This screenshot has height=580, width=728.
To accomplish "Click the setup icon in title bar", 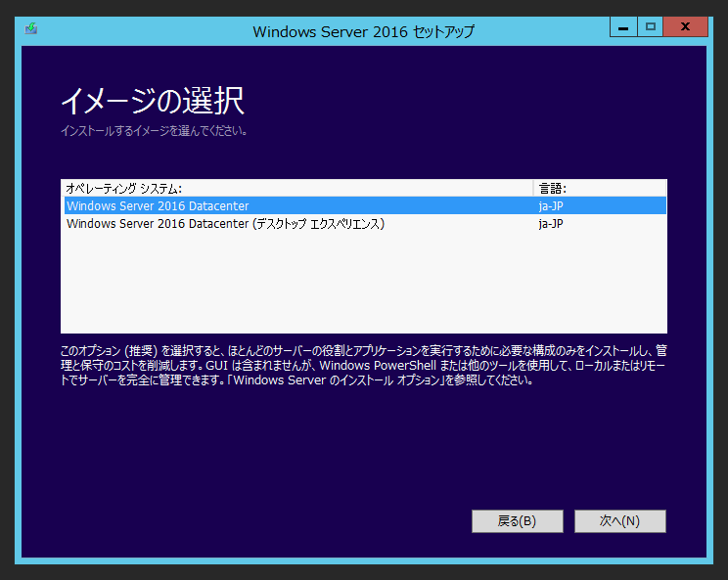I will (31, 28).
